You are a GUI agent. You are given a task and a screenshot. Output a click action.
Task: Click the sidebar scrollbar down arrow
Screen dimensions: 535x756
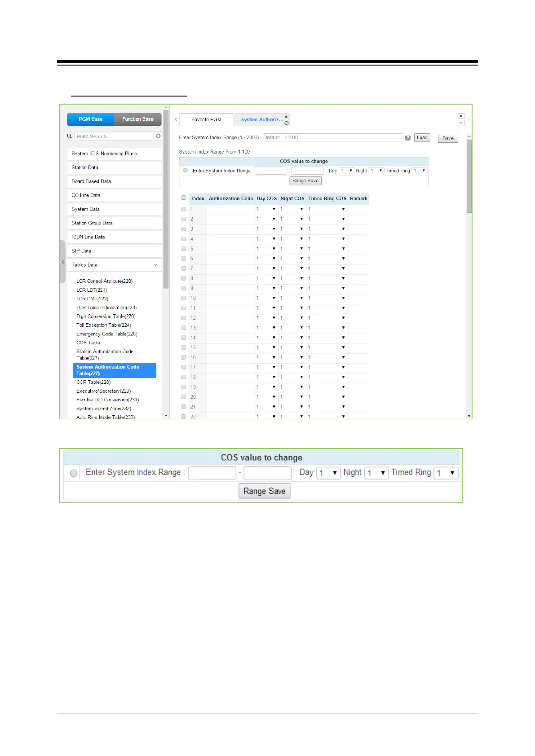[x=166, y=416]
